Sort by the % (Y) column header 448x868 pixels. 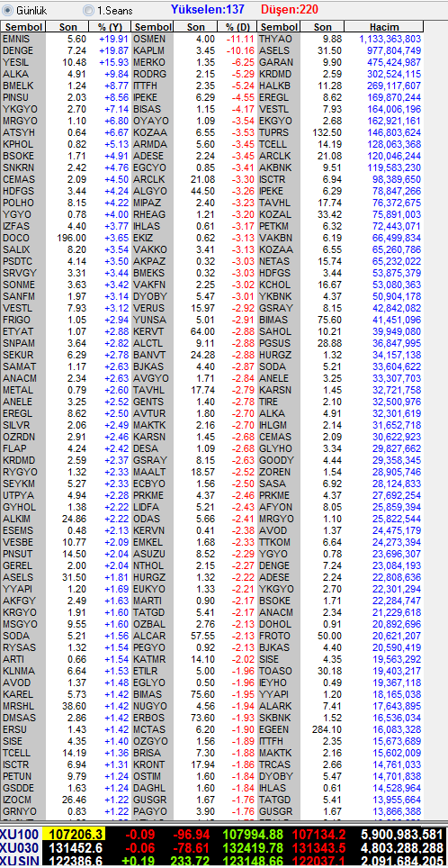(x=110, y=27)
